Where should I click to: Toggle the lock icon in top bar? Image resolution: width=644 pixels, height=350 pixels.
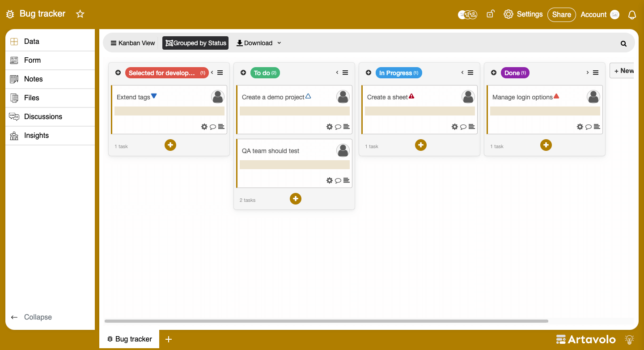coord(490,14)
